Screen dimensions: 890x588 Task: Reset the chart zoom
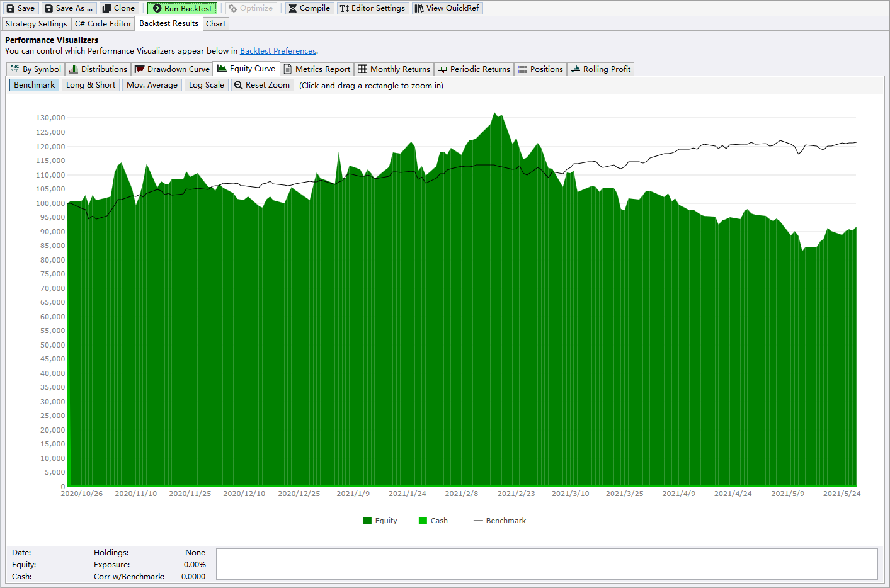[x=262, y=85]
